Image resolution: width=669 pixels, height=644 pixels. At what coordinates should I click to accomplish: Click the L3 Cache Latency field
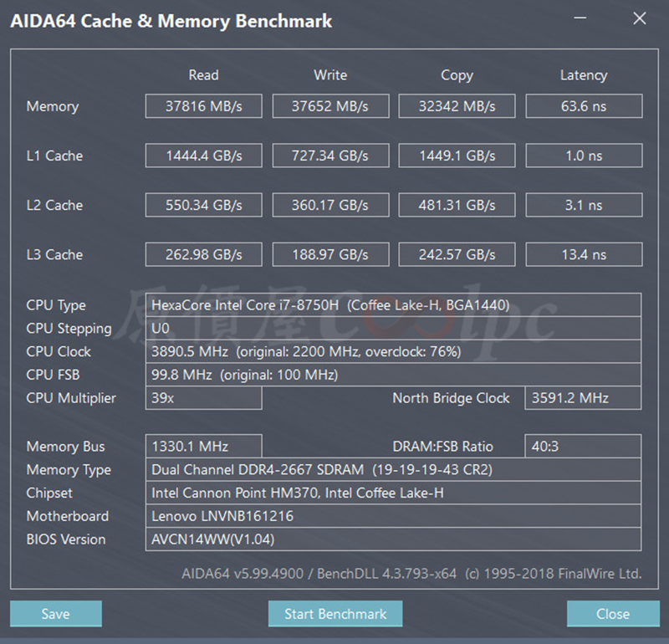(583, 254)
